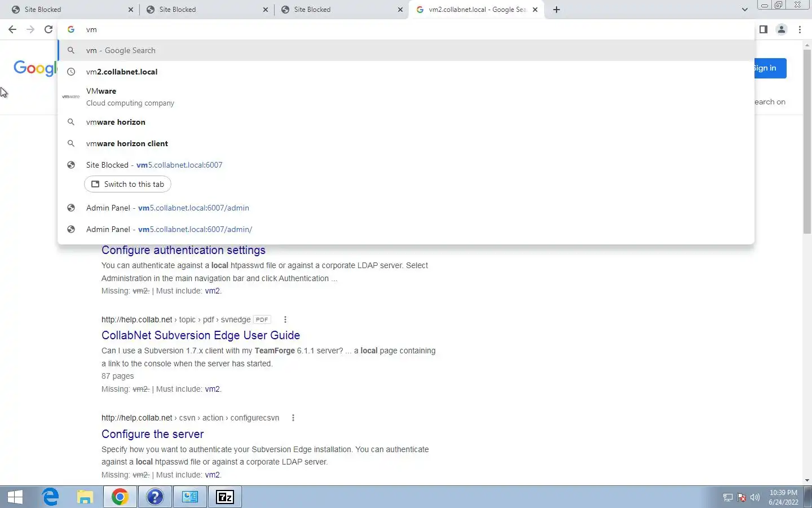Click 'Switch to this tab' button
This screenshot has width=812, height=508.
[127, 184]
